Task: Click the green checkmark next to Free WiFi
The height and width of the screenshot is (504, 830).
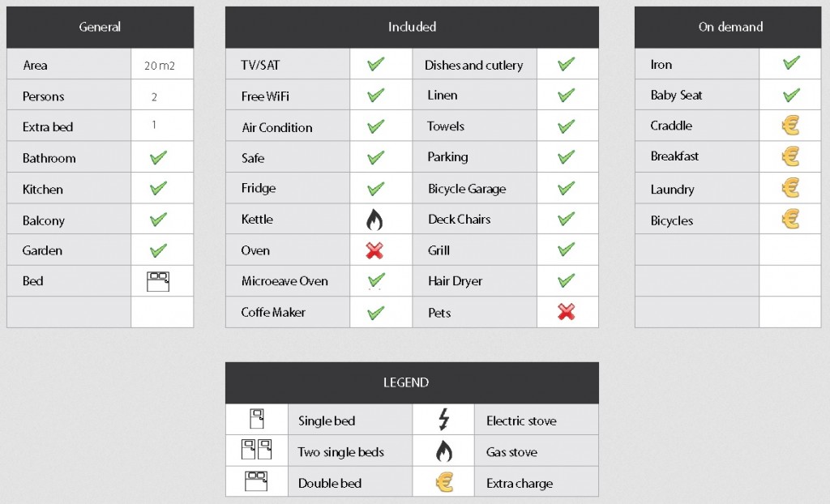Action: [375, 96]
